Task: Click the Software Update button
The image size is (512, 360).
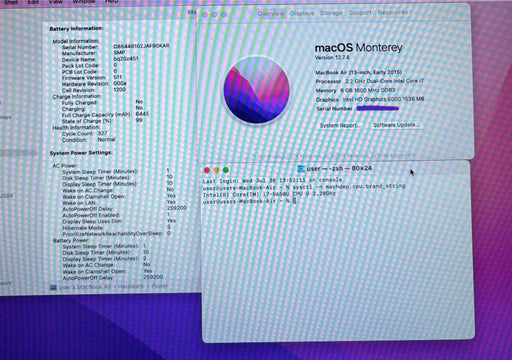Action: pos(396,125)
